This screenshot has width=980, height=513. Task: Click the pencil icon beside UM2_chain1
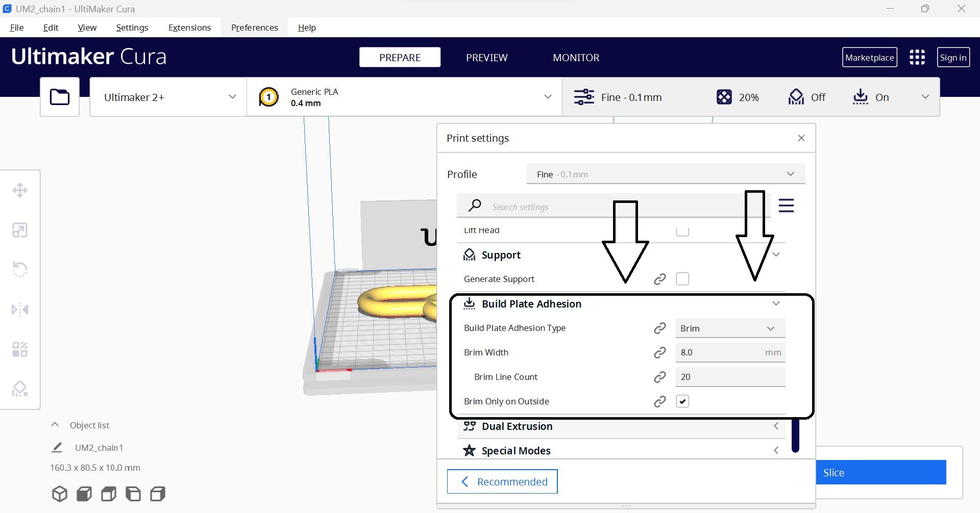(x=57, y=447)
